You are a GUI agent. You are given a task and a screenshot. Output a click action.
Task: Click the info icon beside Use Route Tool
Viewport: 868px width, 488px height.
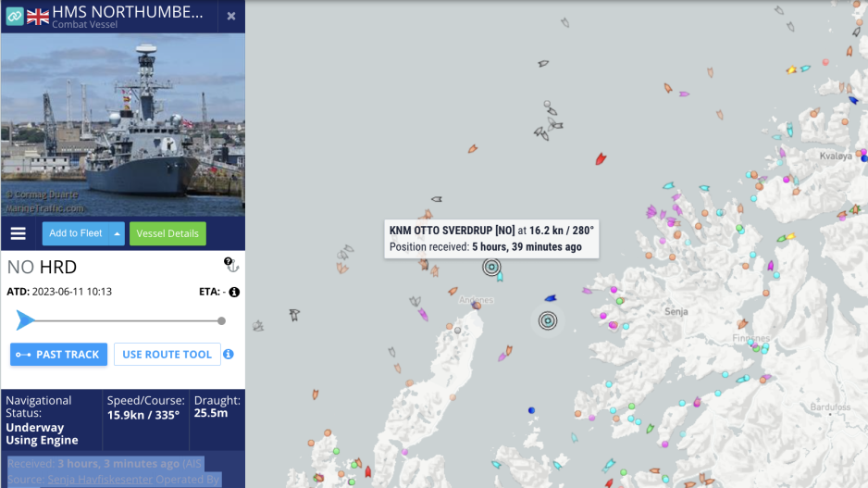pos(229,354)
